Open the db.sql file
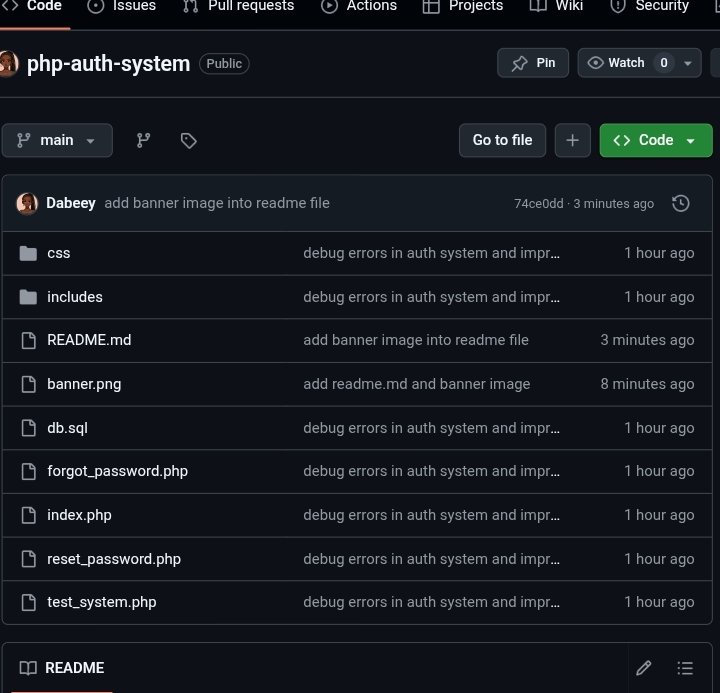 tap(68, 428)
